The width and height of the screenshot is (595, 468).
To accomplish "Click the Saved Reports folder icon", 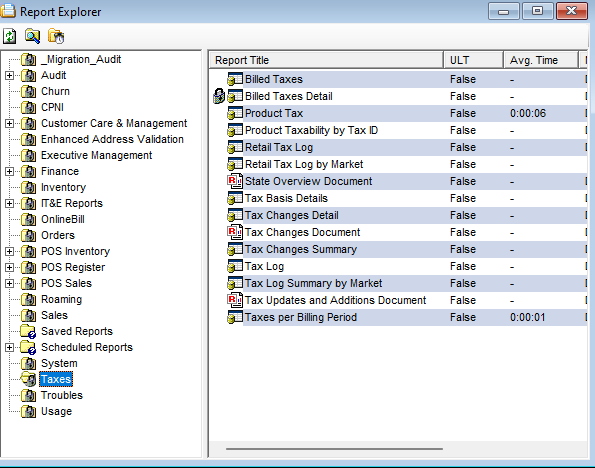I will click(28, 331).
